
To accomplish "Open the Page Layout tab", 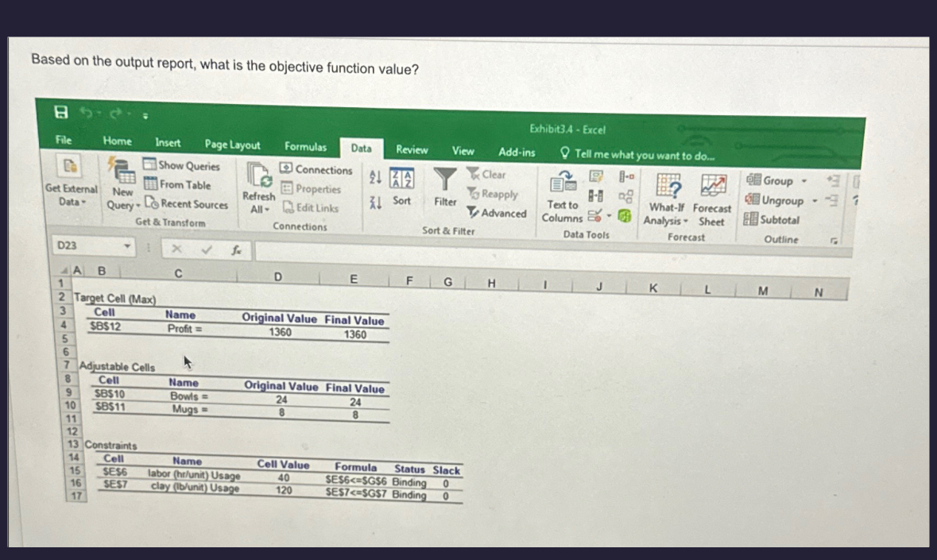I will point(232,145).
